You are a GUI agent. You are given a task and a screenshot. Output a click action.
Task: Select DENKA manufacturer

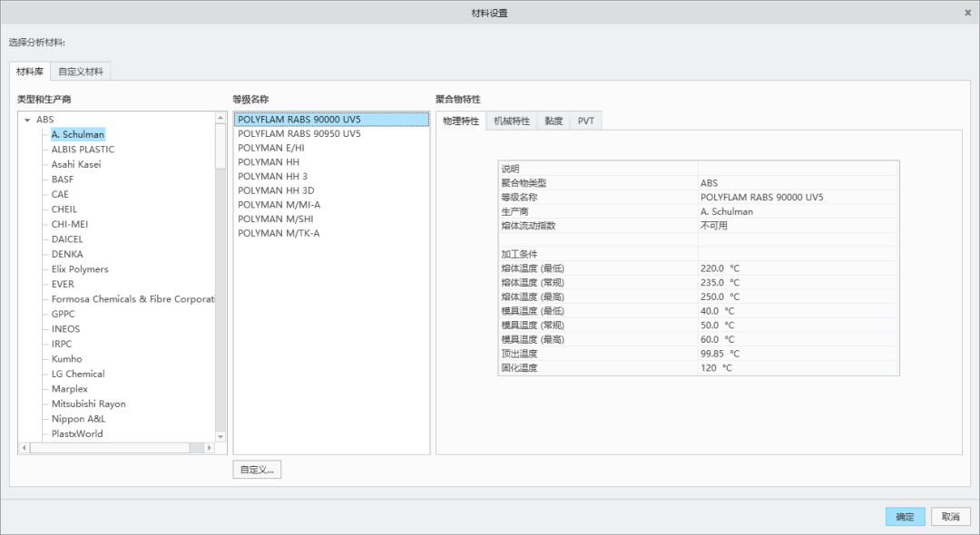(67, 254)
